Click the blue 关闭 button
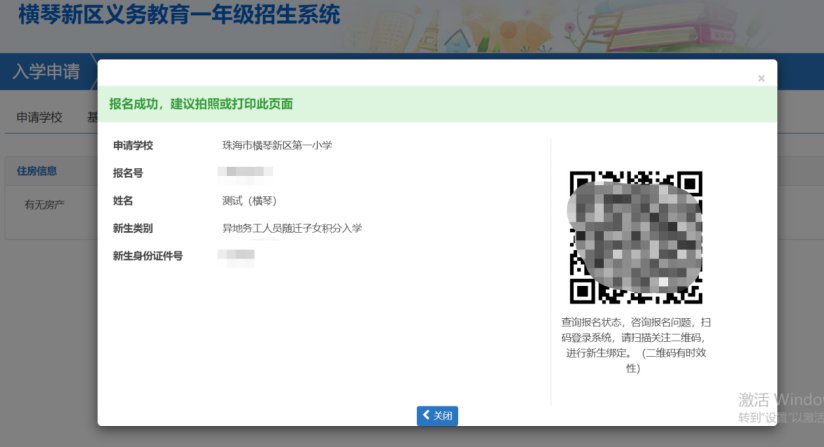This screenshot has height=447, width=824. tap(437, 415)
